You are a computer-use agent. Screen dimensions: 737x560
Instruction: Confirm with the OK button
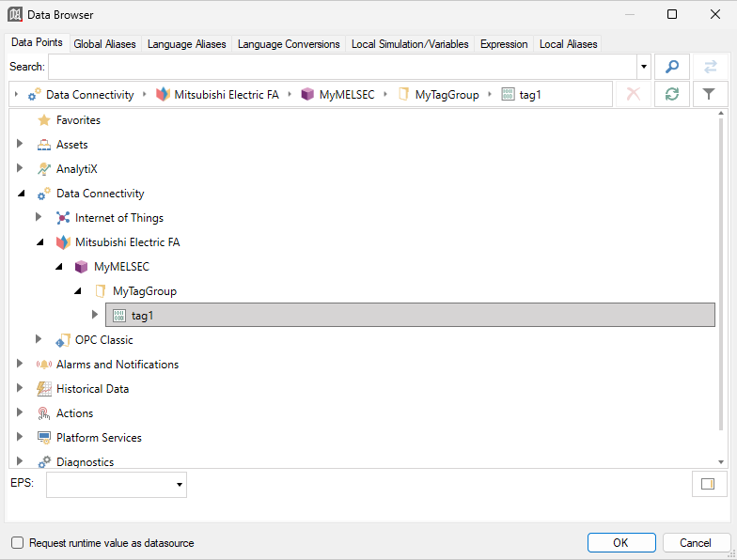pyautogui.click(x=621, y=543)
